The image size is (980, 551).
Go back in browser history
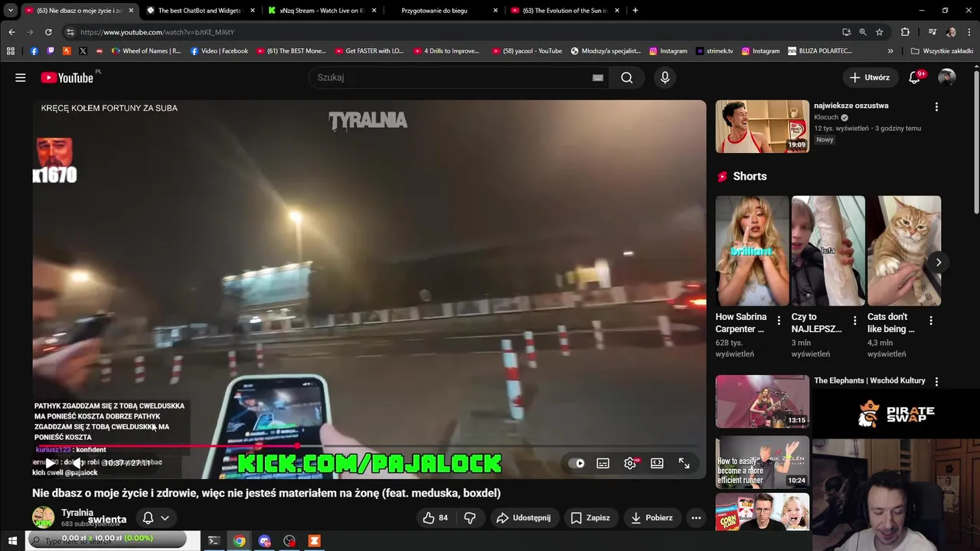point(11,32)
